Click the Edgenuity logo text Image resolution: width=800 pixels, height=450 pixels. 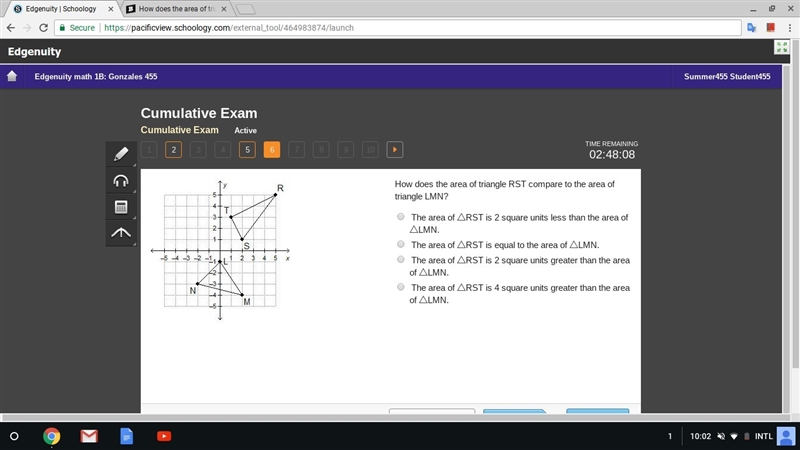[34, 52]
